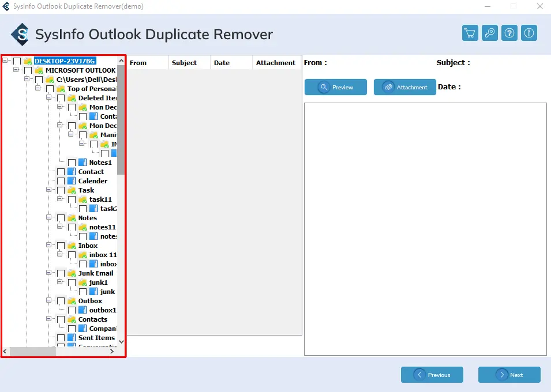551x392 pixels.
Task: Click the info about icon
Action: click(x=529, y=33)
